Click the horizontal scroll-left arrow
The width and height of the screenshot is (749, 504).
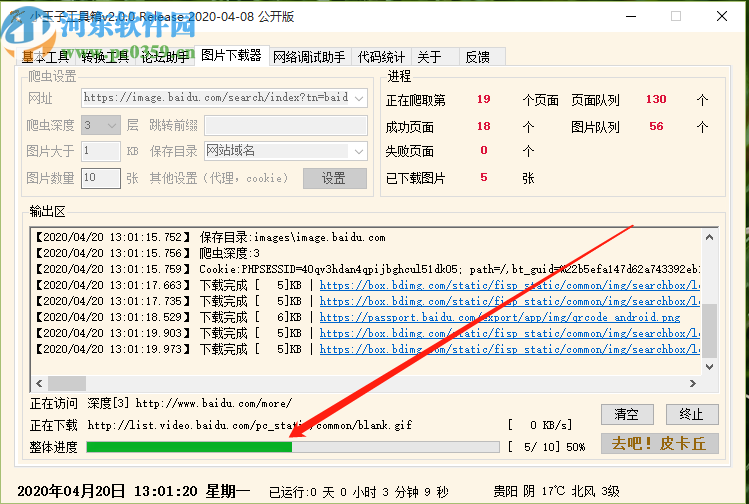[x=39, y=383]
